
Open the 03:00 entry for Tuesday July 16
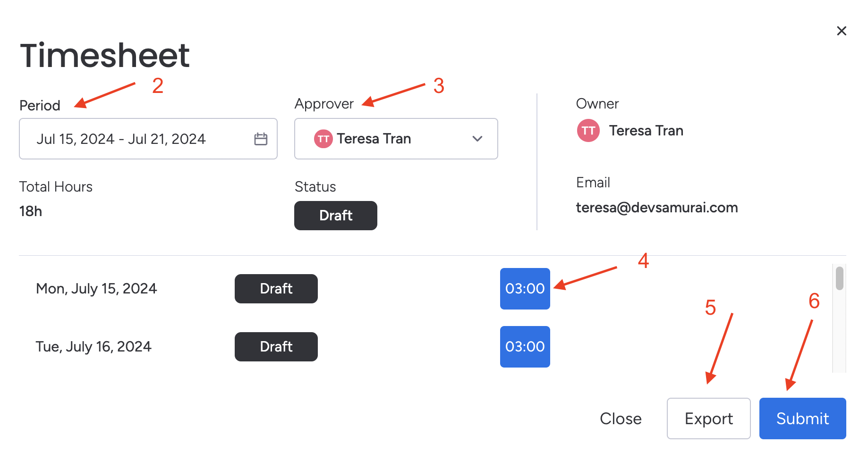[525, 347]
